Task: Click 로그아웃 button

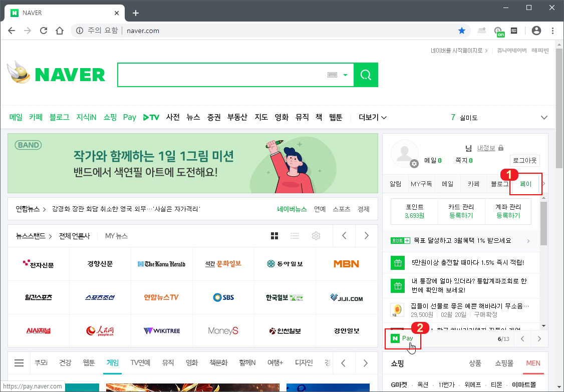Action: [x=525, y=160]
